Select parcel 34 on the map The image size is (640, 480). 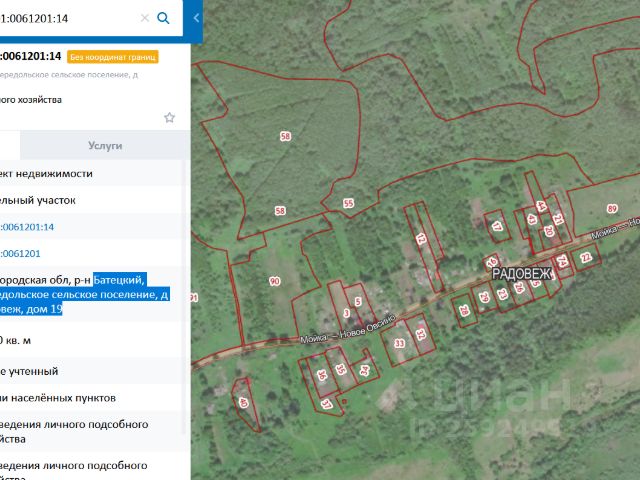pyautogui.click(x=364, y=370)
